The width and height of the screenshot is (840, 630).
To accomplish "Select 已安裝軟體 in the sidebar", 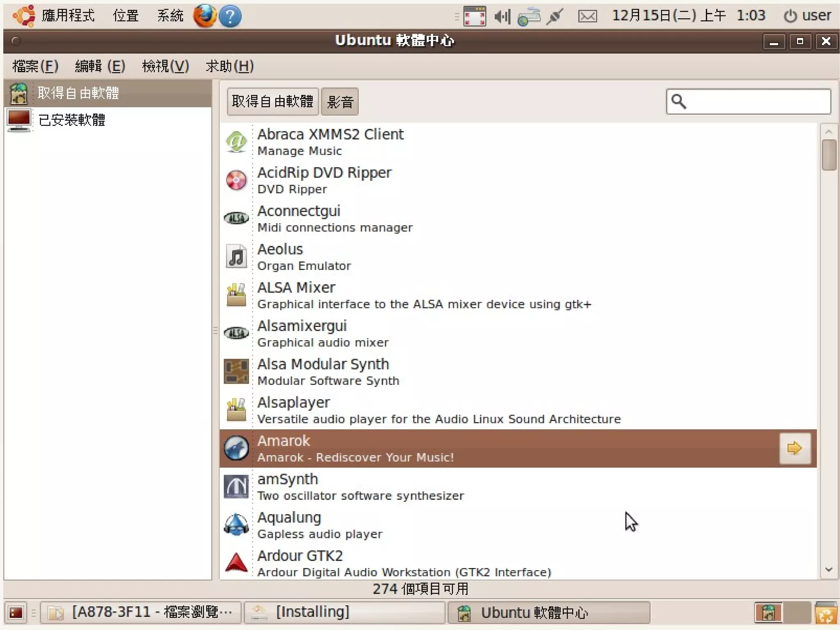I will click(x=108, y=120).
